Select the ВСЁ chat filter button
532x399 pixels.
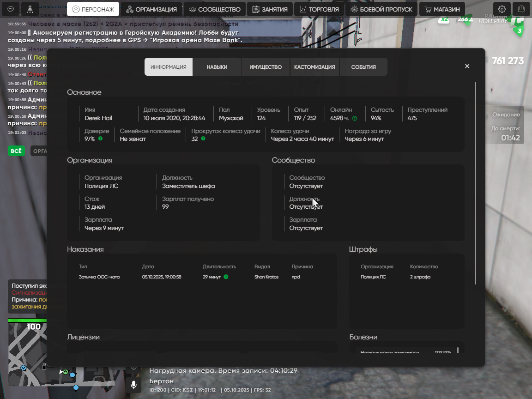[x=16, y=151]
